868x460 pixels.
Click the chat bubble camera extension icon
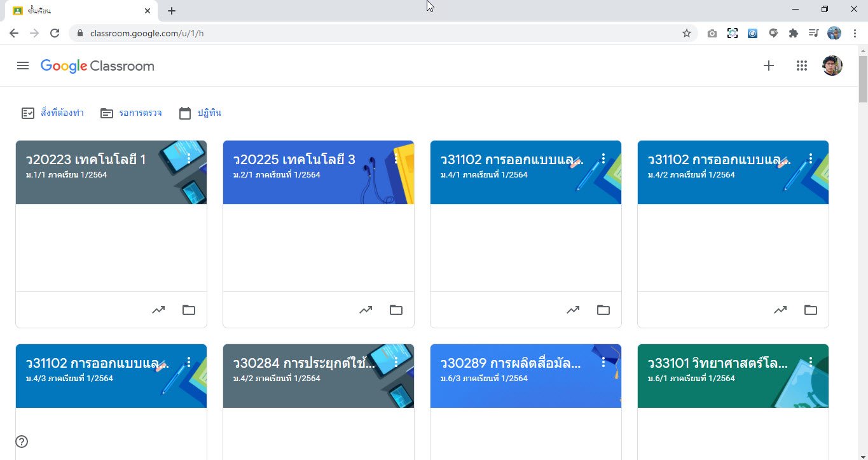pos(773,33)
